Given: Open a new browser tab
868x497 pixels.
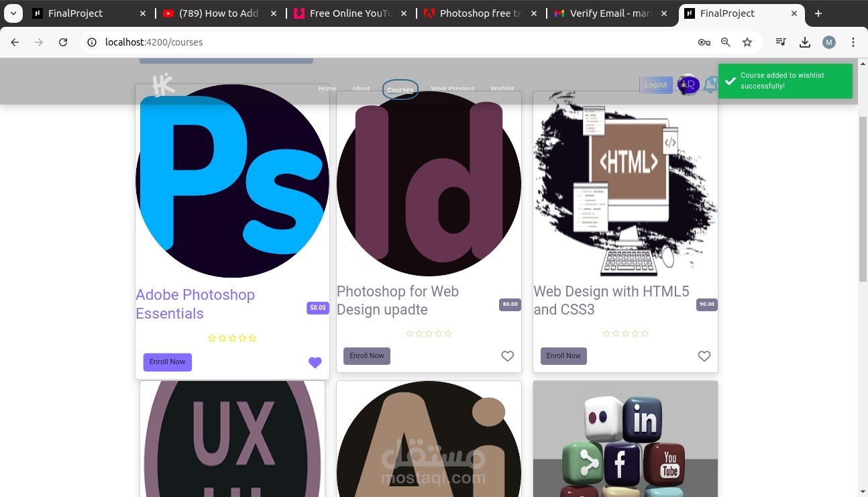Looking at the screenshot, I should (x=818, y=13).
